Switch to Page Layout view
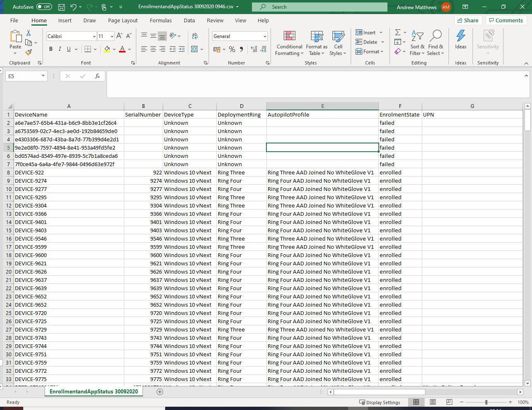 [433, 402]
